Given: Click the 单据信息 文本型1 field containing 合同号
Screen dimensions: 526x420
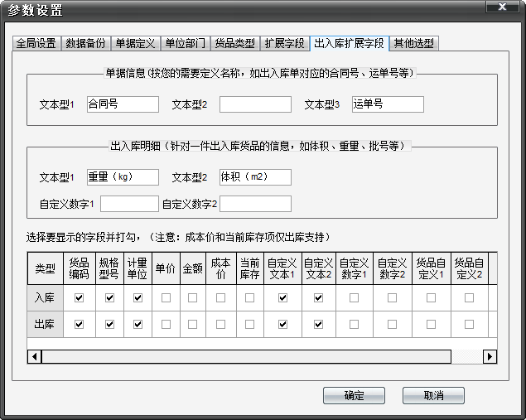Looking at the screenshot, I should (123, 104).
